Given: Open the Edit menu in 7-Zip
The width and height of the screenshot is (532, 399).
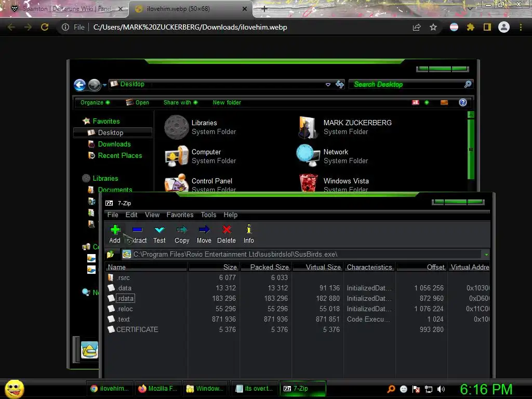Looking at the screenshot, I should click(131, 215).
